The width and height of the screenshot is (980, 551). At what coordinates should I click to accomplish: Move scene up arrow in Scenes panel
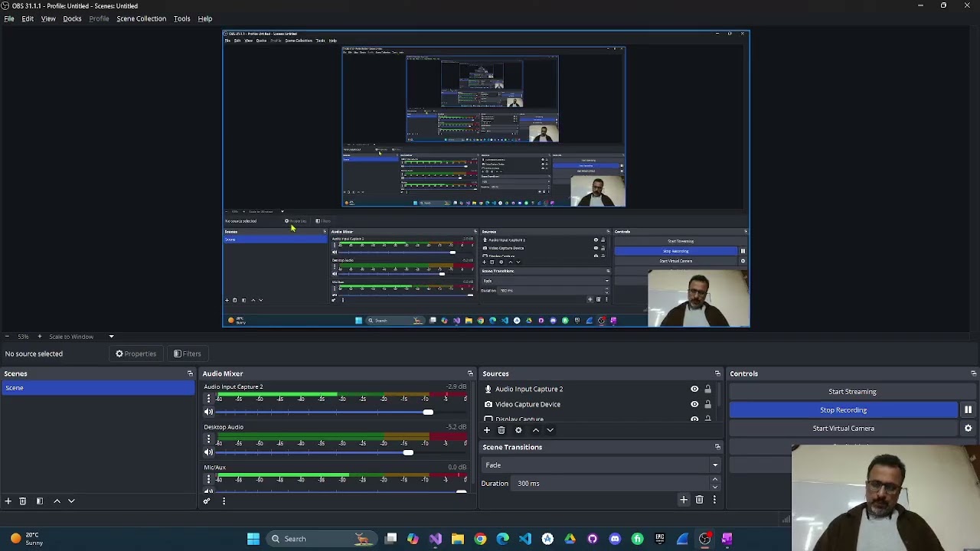pos(57,500)
